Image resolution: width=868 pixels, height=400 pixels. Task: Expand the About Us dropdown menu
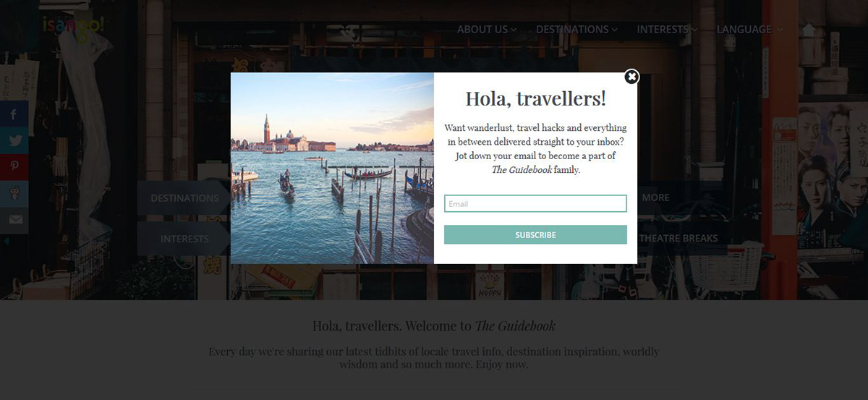click(x=487, y=30)
